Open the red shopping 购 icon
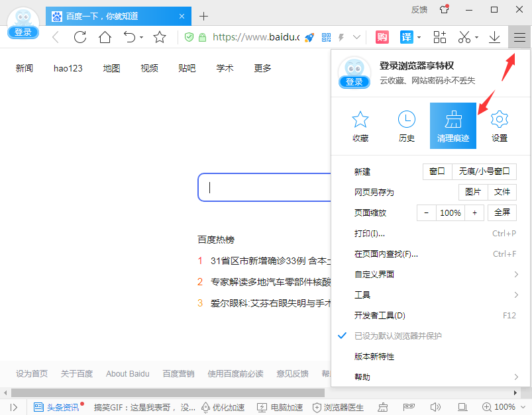The height and width of the screenshot is (415, 532). click(x=382, y=37)
